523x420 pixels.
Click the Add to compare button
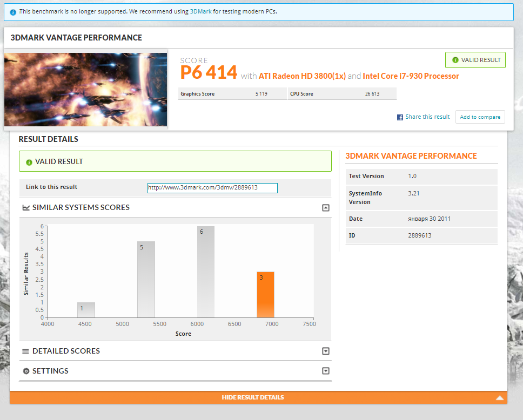[x=480, y=117]
